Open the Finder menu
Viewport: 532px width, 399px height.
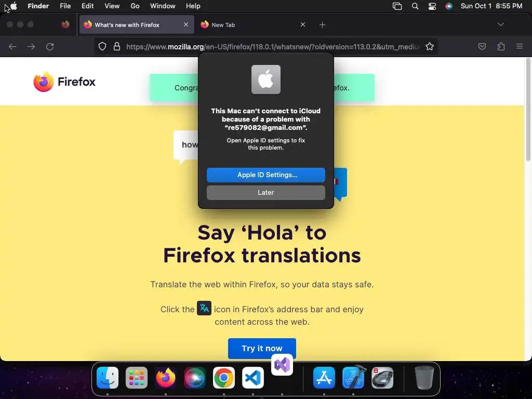coord(38,6)
